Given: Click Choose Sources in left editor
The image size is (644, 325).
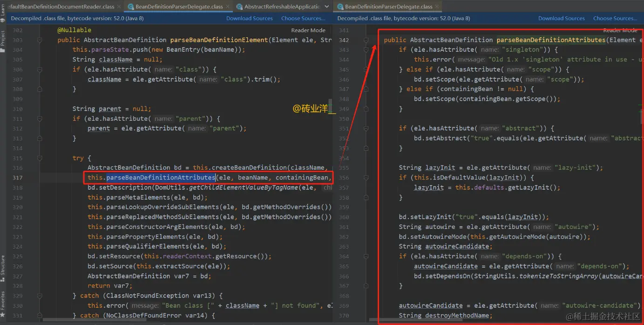Looking at the screenshot, I should tap(303, 18).
